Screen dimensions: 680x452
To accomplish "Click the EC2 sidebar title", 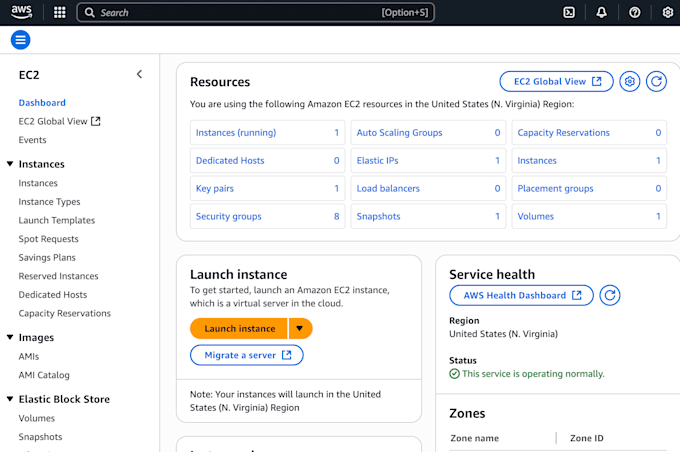I will point(29,75).
